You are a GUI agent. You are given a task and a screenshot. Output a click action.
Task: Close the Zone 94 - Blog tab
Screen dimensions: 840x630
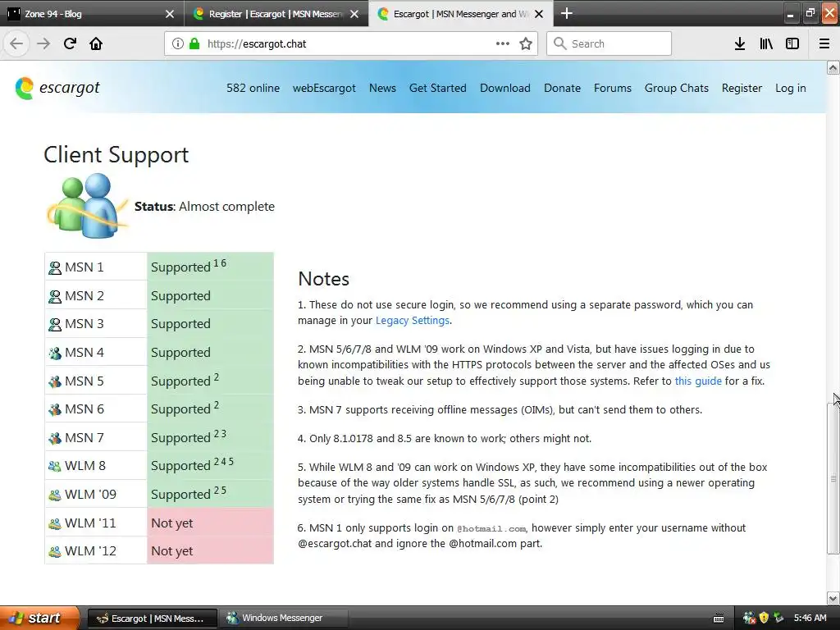170,14
